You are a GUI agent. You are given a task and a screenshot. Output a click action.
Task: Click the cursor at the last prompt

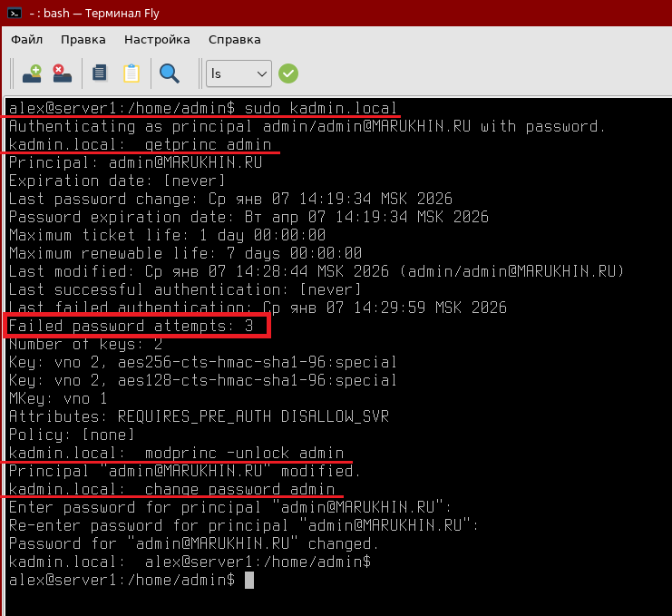point(249,580)
